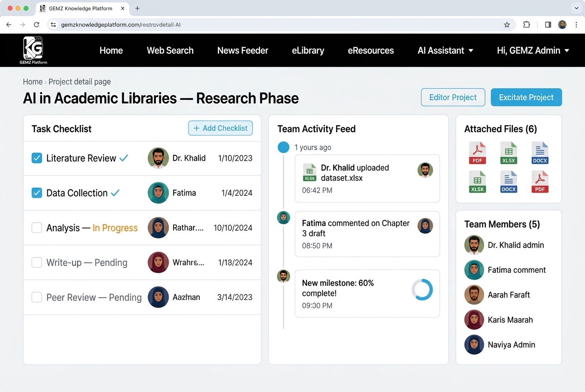Open Web Search in the navigation bar
The width and height of the screenshot is (585, 392).
tap(170, 50)
